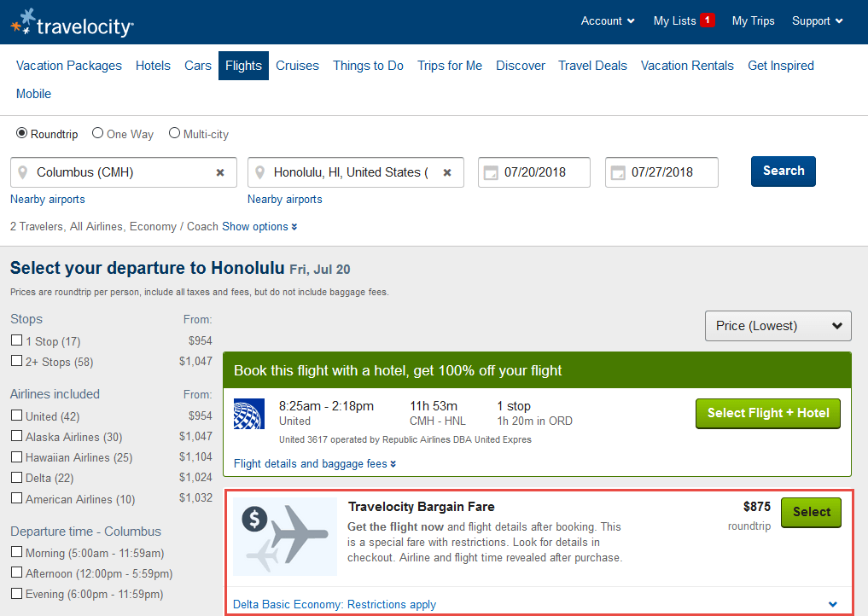The height and width of the screenshot is (616, 868).
Task: Click the Select Flight + Hotel button
Action: coord(768,414)
